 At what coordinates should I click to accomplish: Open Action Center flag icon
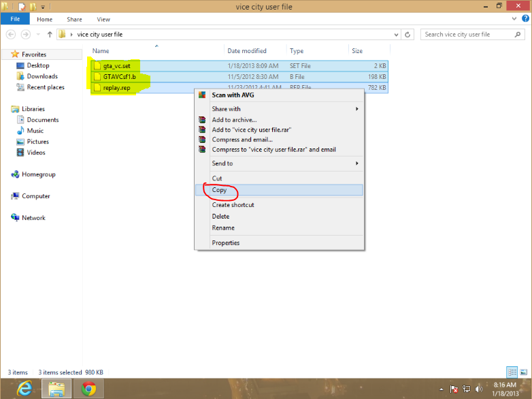pos(454,389)
